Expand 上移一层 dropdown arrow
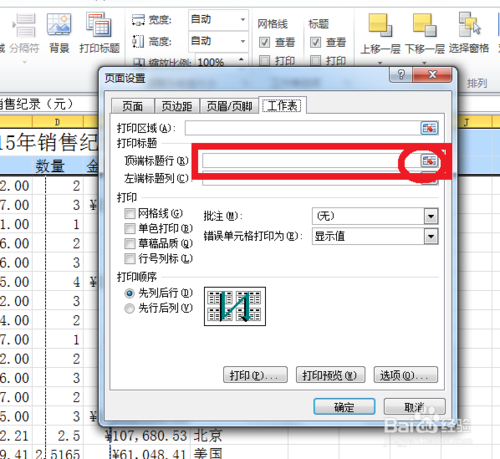The width and height of the screenshot is (500, 459). (380, 63)
